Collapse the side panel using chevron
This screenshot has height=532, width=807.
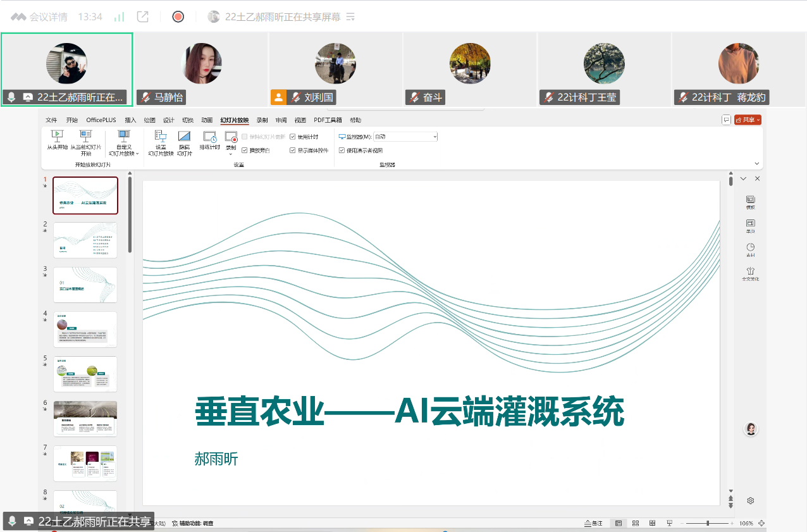(744, 179)
